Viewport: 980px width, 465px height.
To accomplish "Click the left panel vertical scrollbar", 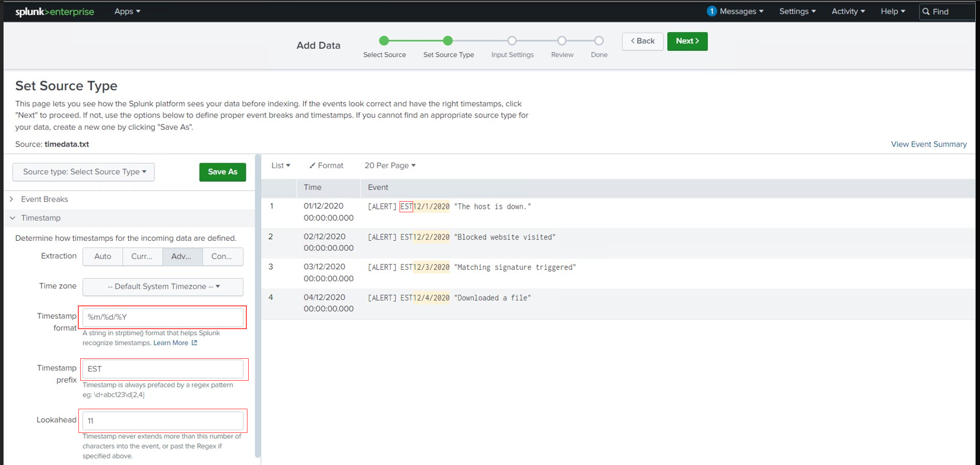I will point(258,297).
